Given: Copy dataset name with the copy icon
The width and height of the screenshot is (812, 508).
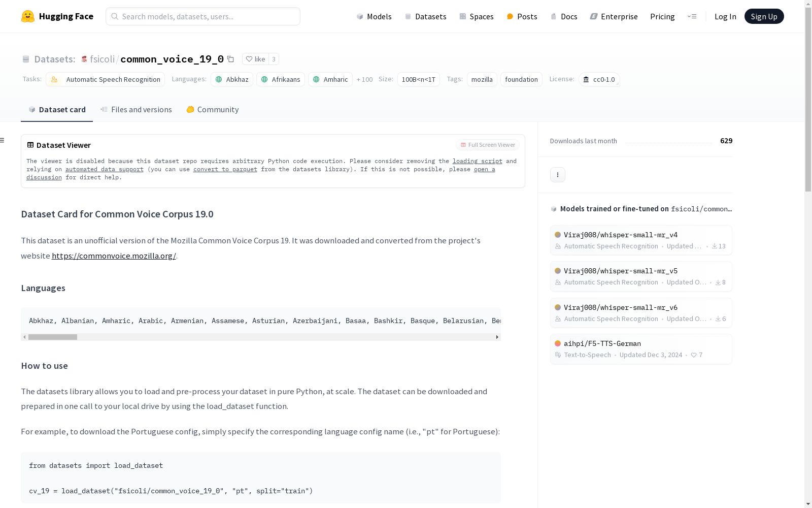Looking at the screenshot, I should (x=230, y=59).
